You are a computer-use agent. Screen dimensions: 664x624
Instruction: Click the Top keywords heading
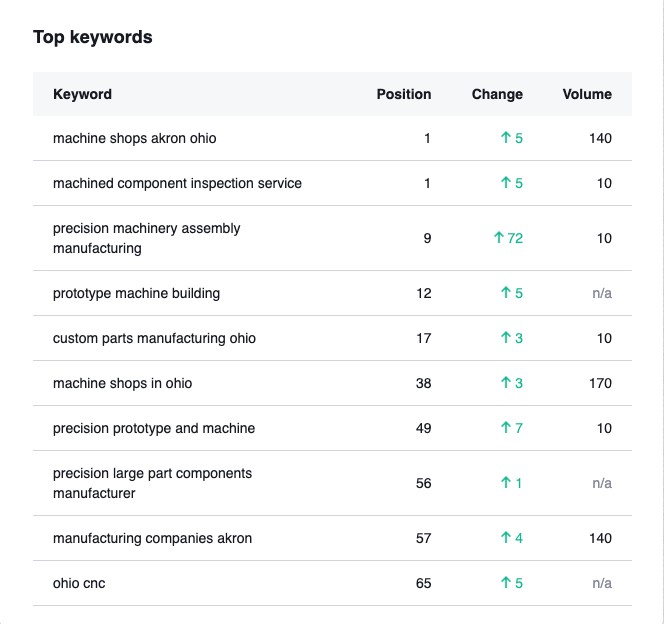[x=93, y=37]
